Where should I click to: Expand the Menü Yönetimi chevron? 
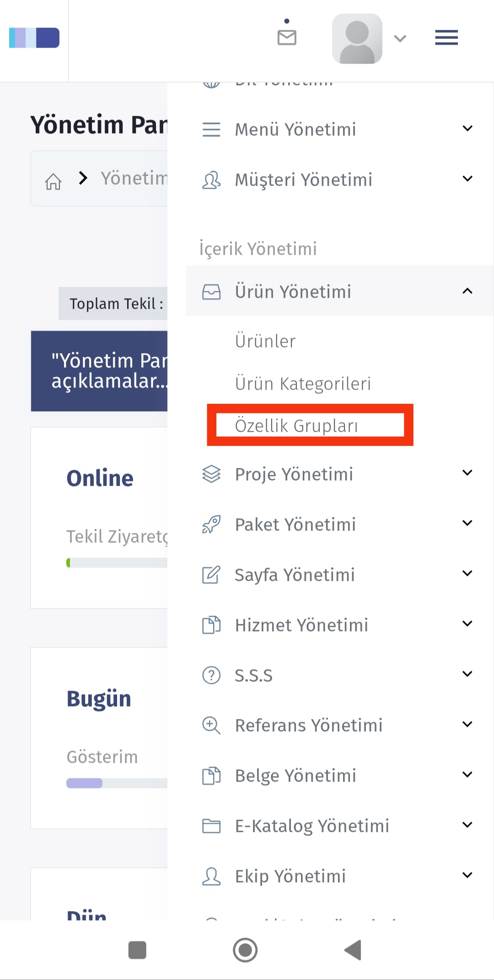(467, 129)
